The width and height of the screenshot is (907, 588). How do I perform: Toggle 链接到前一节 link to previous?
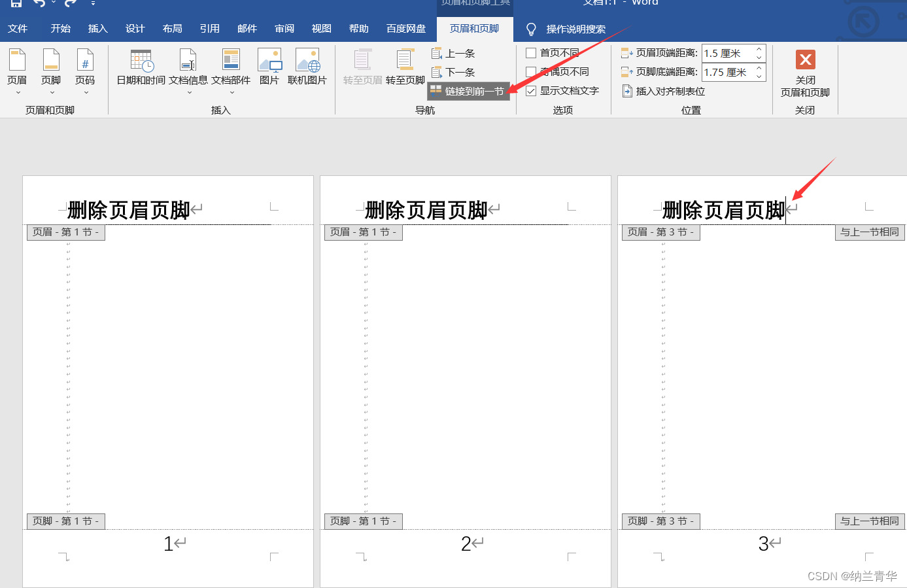(468, 92)
